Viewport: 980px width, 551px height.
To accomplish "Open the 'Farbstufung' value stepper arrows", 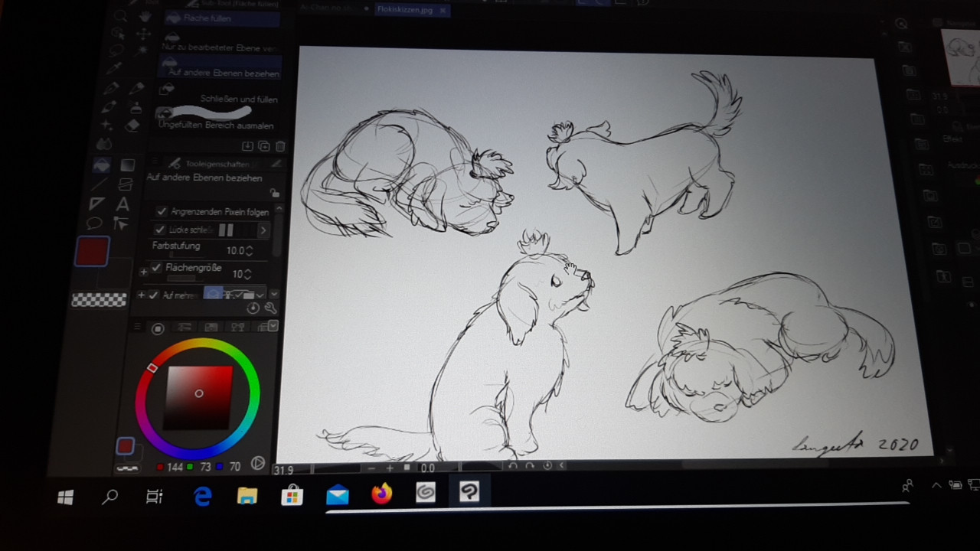I will click(250, 251).
